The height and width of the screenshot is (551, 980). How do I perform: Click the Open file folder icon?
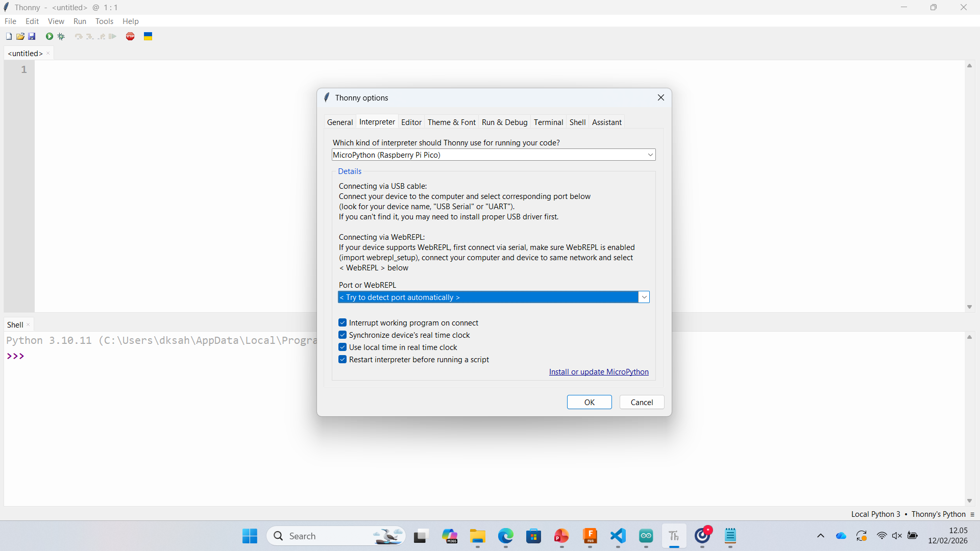[20, 36]
